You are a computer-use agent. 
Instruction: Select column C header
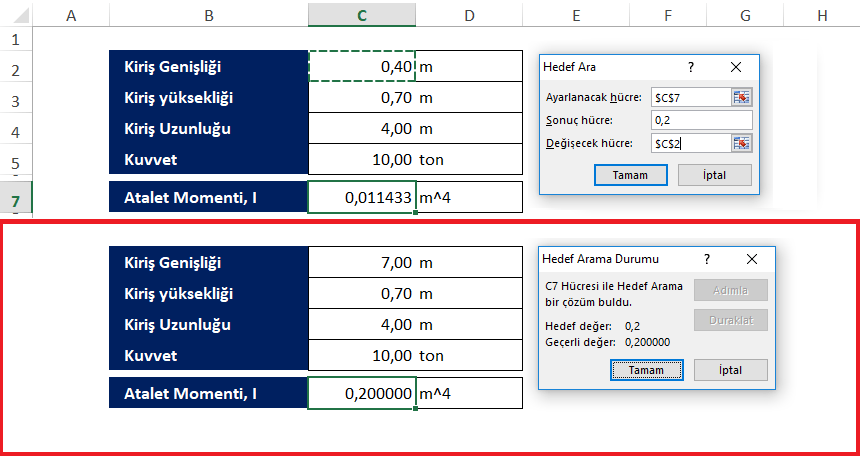[361, 15]
